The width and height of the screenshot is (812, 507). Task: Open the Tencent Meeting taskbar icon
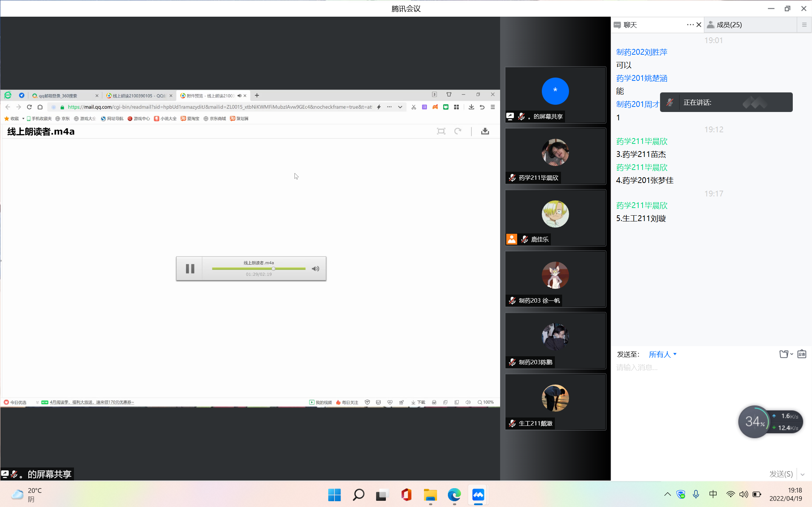point(478,495)
